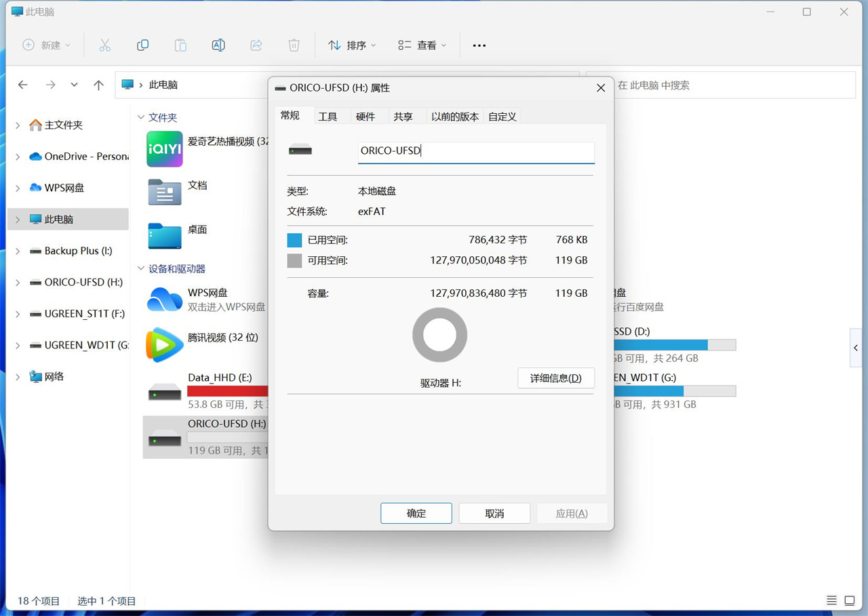Close the ORICO-UFSD properties dialog
The width and height of the screenshot is (868, 616).
coord(601,88)
